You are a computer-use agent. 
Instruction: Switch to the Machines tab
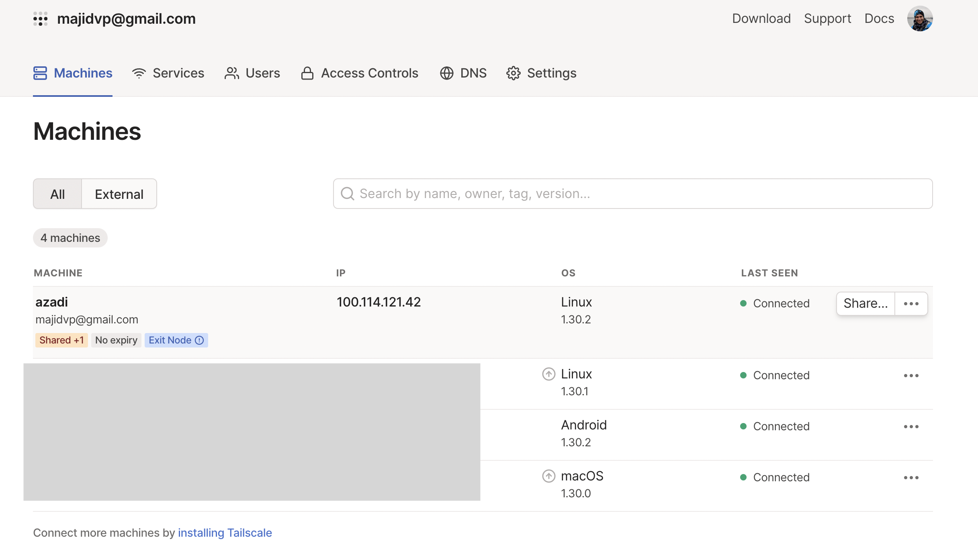click(73, 73)
